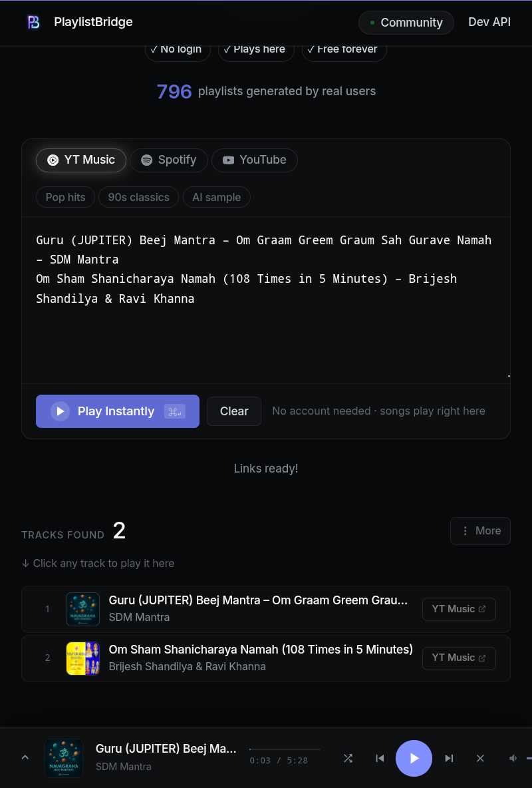Click the Navagraha Beej Mantra thumbnail
532x788 pixels.
82,609
